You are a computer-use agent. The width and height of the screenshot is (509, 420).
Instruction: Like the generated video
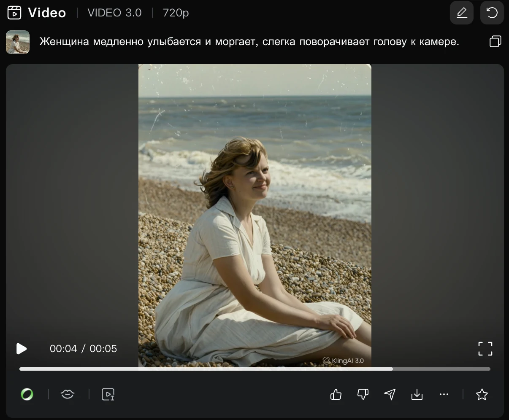336,394
